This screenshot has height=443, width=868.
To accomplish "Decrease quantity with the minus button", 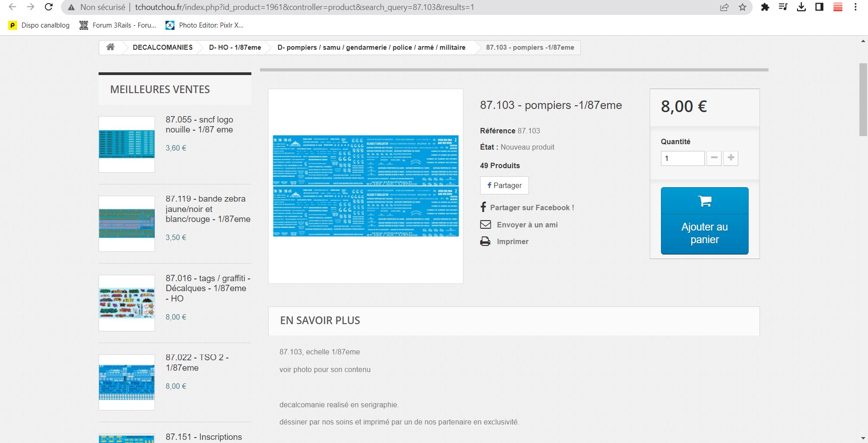I will [714, 158].
